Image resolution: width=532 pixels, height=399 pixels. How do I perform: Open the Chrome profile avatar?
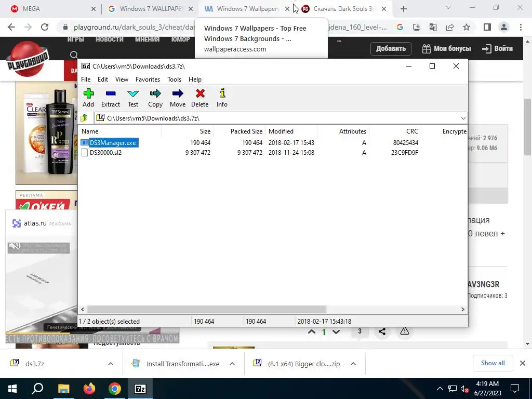(x=504, y=27)
